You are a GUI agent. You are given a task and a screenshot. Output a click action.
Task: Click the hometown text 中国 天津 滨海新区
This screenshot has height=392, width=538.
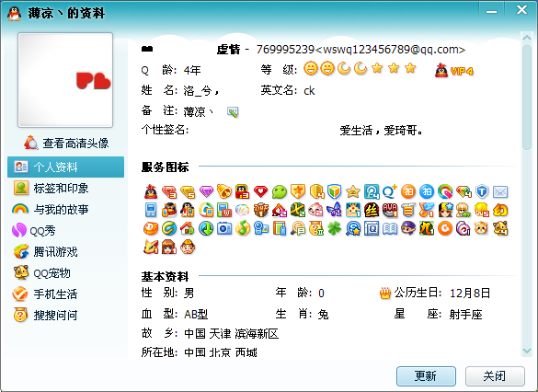231,334
